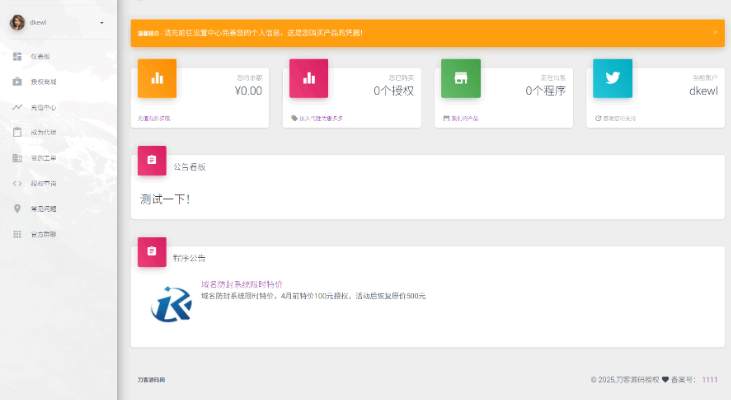Click the 程序公告 heading
This screenshot has width=731, height=400.
pos(189,258)
